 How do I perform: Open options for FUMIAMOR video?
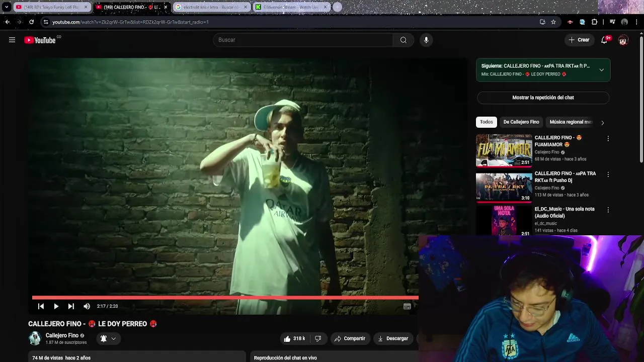click(608, 139)
